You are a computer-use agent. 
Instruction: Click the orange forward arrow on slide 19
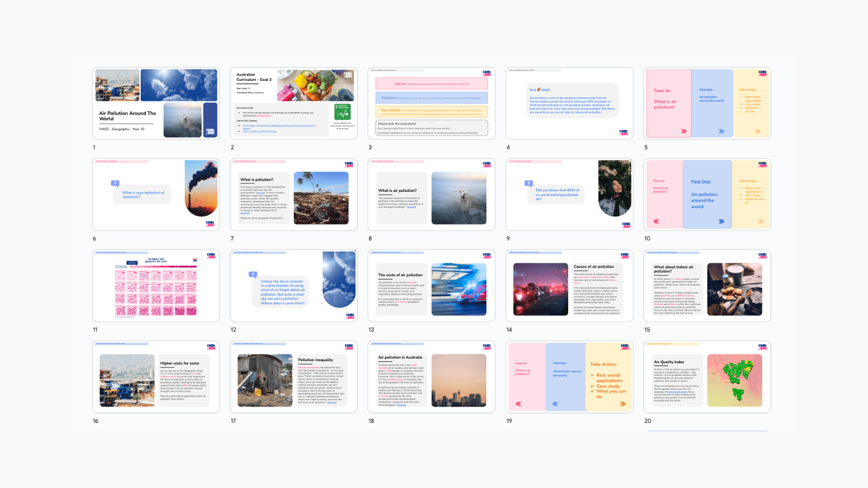623,404
